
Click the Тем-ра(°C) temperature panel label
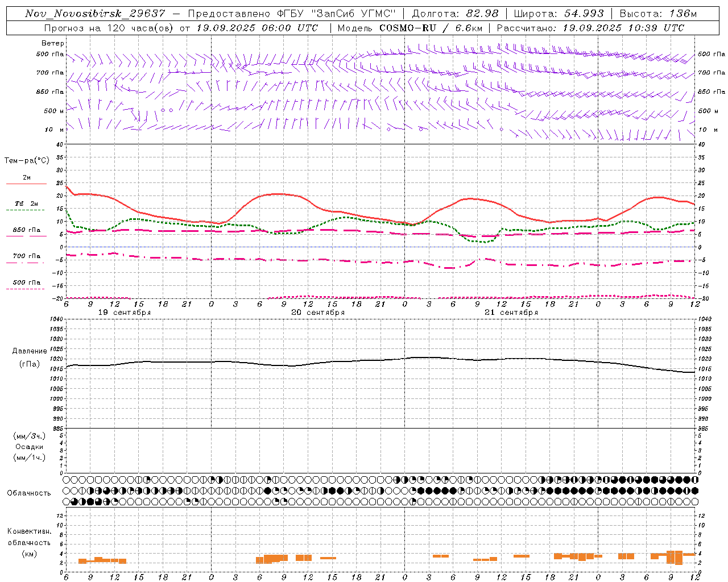pyautogui.click(x=27, y=161)
